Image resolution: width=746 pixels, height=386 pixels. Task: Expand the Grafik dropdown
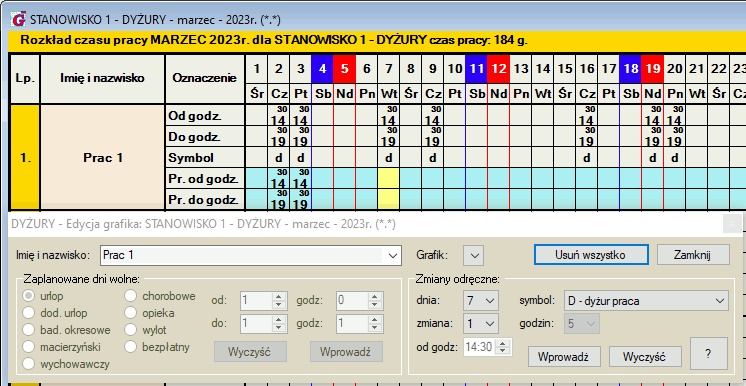[473, 255]
